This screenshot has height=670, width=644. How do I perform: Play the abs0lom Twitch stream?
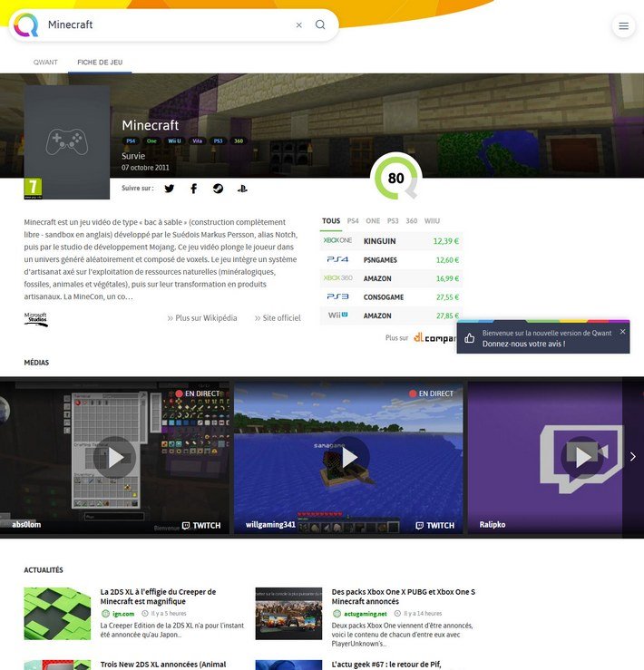(114, 457)
